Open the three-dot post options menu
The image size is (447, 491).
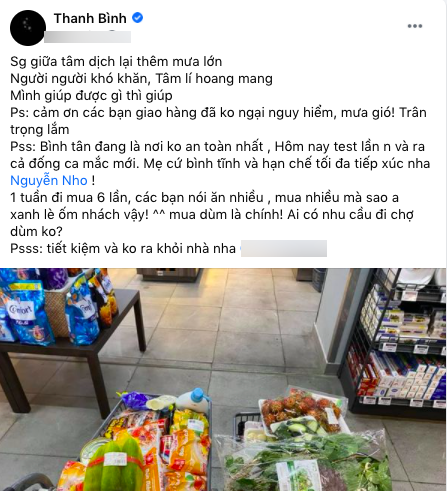pyautogui.click(x=415, y=26)
